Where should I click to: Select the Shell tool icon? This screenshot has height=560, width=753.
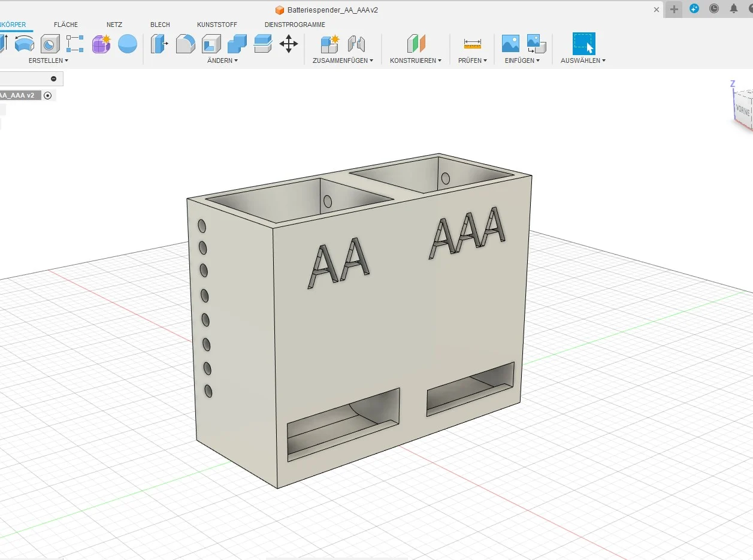(x=211, y=44)
